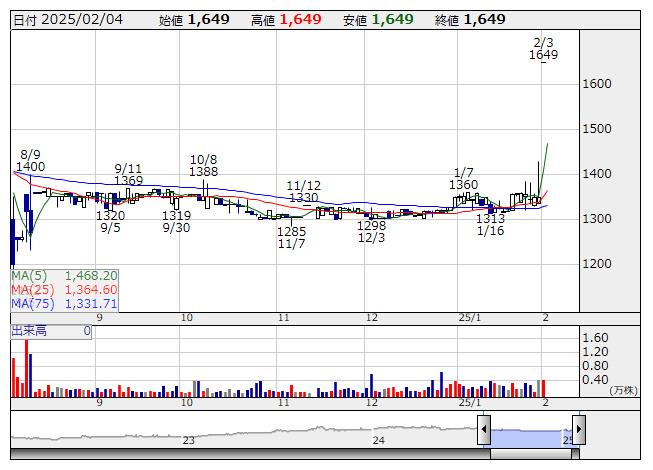Click the 1285 11/7 low annotation
This screenshot has width=653, height=470.
point(292,237)
